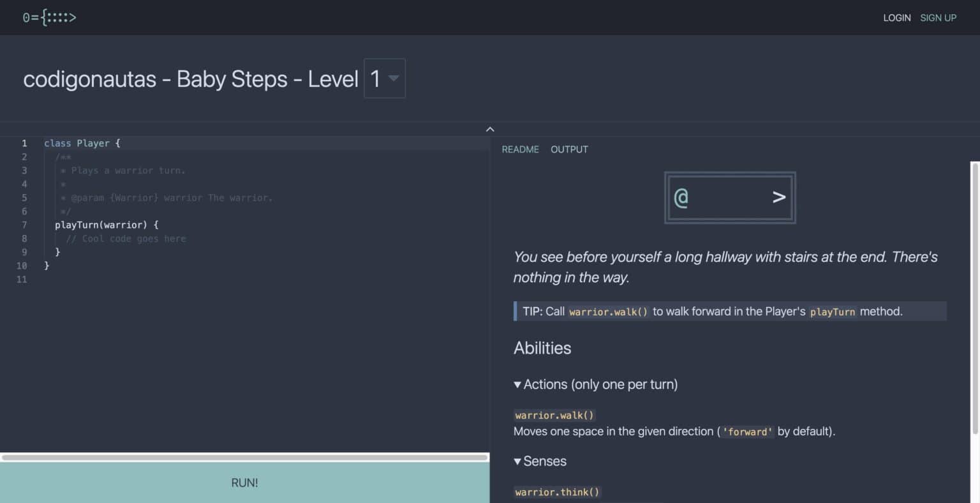Click the 'forward' code badge in the walk description
This screenshot has height=503, width=980.
pyautogui.click(x=747, y=432)
